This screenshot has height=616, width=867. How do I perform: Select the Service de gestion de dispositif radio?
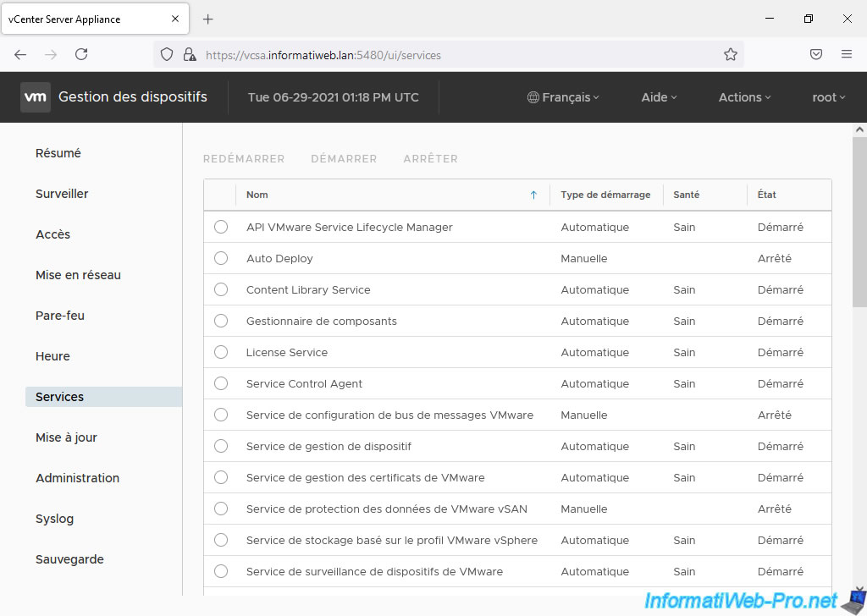coord(221,446)
